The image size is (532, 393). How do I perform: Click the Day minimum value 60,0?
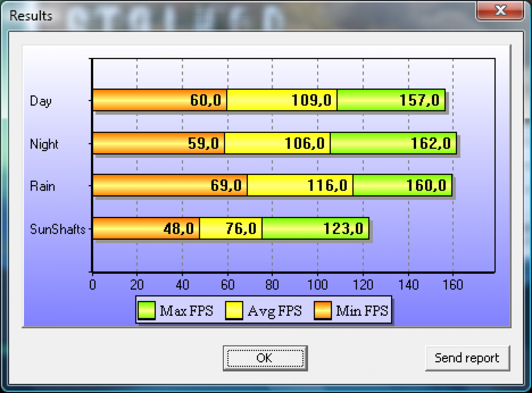click(x=206, y=100)
